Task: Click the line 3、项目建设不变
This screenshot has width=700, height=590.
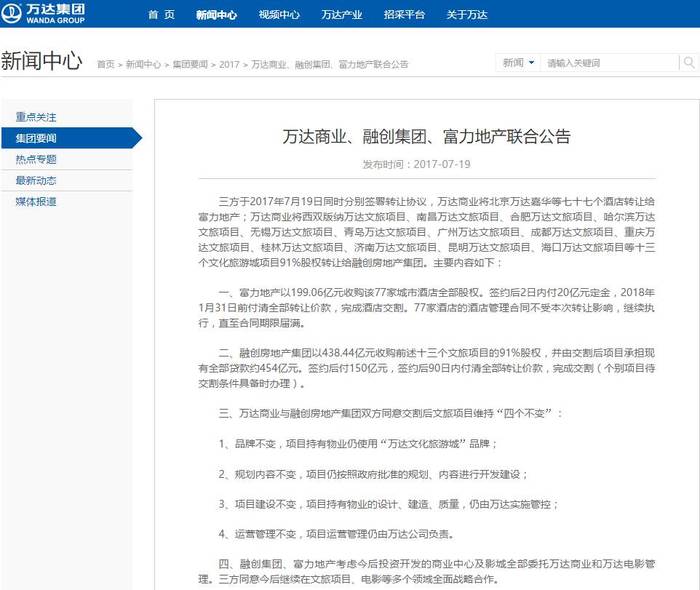Action: (388, 504)
